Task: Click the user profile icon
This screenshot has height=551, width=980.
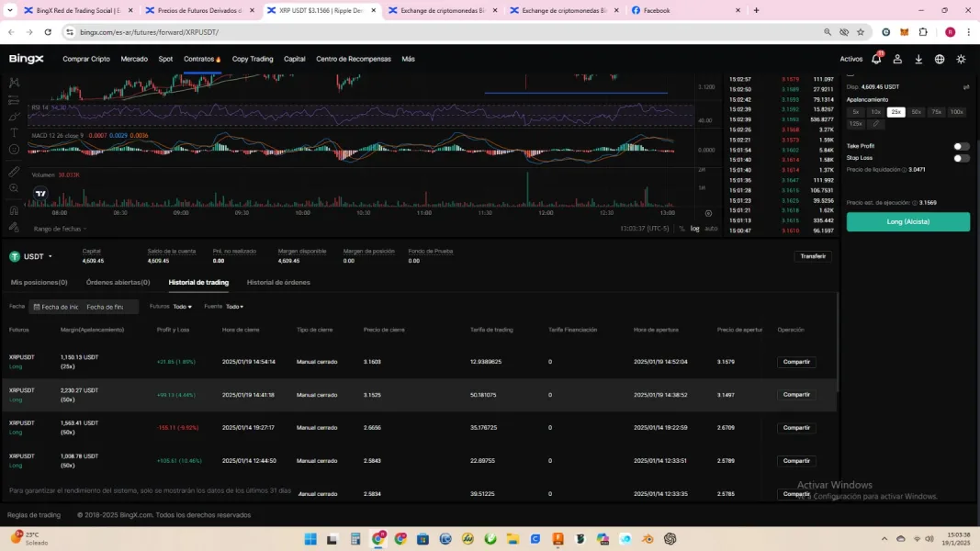Action: pyautogui.click(x=897, y=59)
